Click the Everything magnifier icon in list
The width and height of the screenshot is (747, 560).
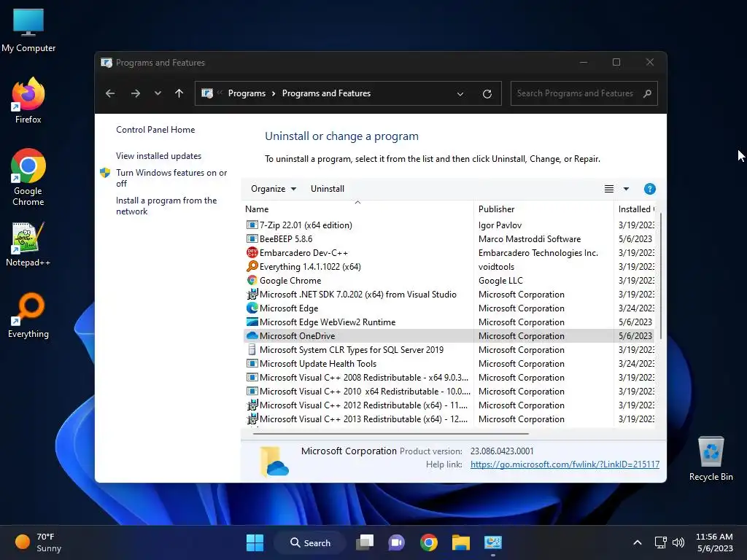252,266
